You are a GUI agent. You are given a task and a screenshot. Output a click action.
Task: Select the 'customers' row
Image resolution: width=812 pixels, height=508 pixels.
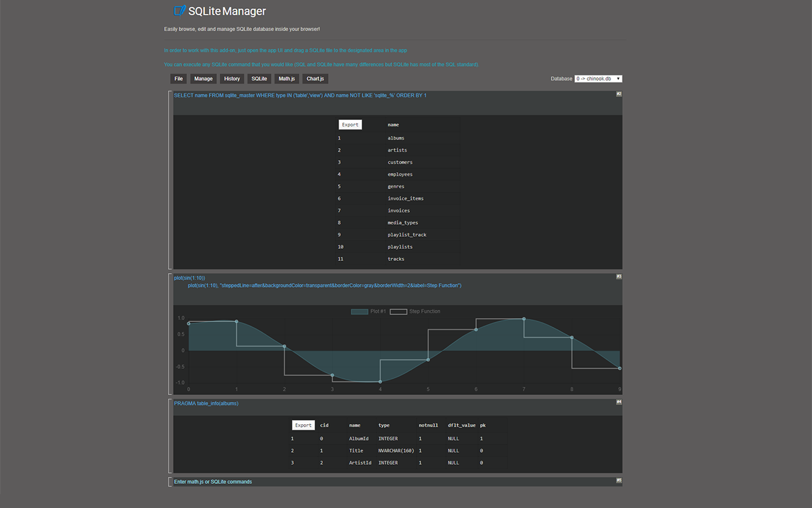(x=398, y=162)
